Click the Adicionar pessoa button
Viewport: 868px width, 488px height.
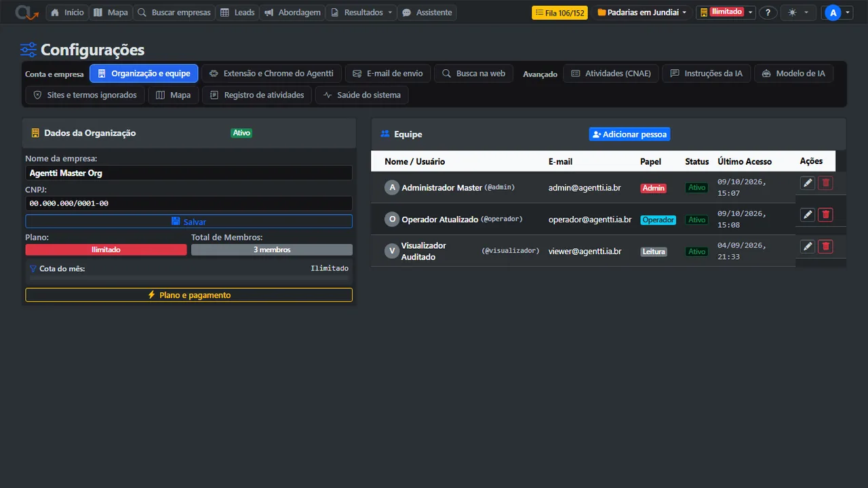(x=629, y=134)
